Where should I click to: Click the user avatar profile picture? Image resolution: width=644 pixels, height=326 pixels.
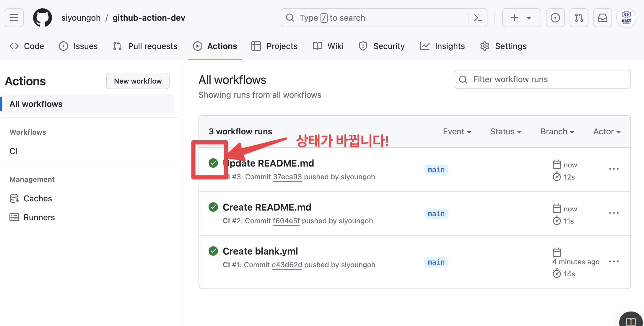[626, 18]
